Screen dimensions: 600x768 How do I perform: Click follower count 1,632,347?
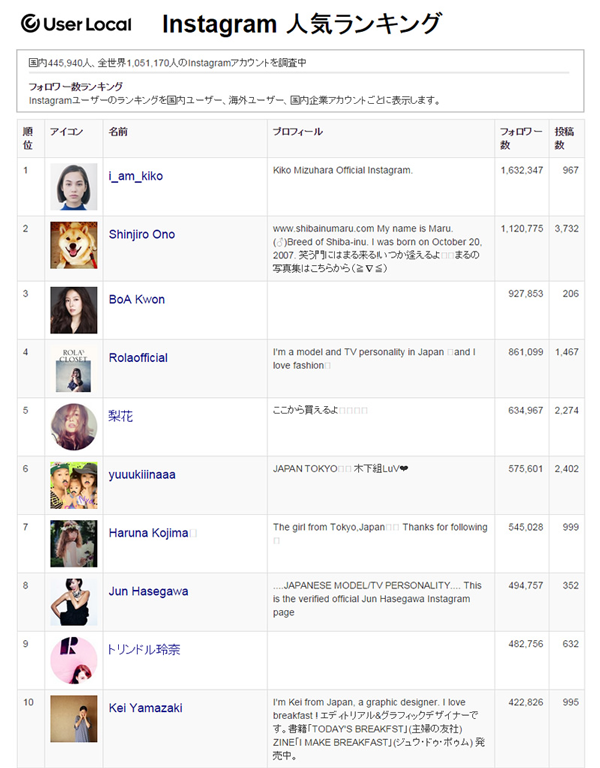pos(522,170)
